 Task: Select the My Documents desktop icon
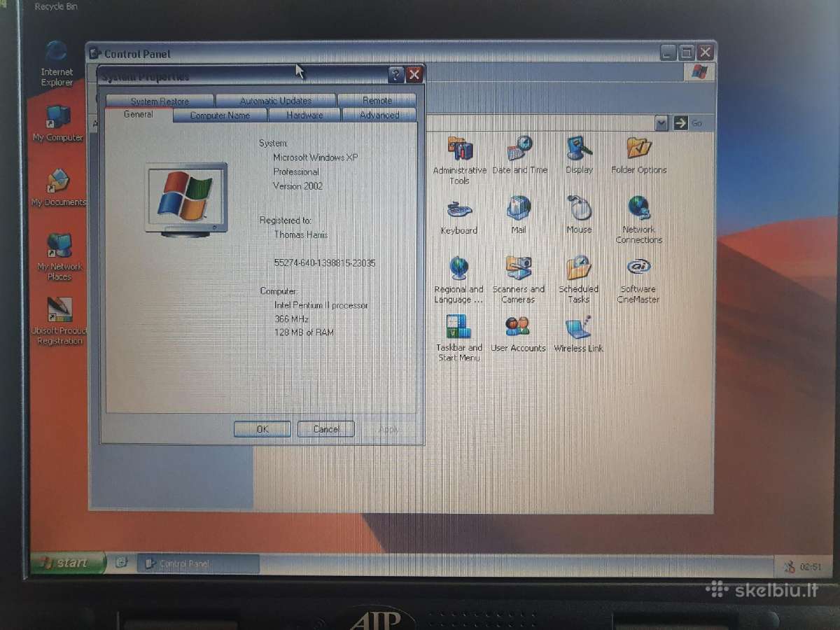pos(58,188)
